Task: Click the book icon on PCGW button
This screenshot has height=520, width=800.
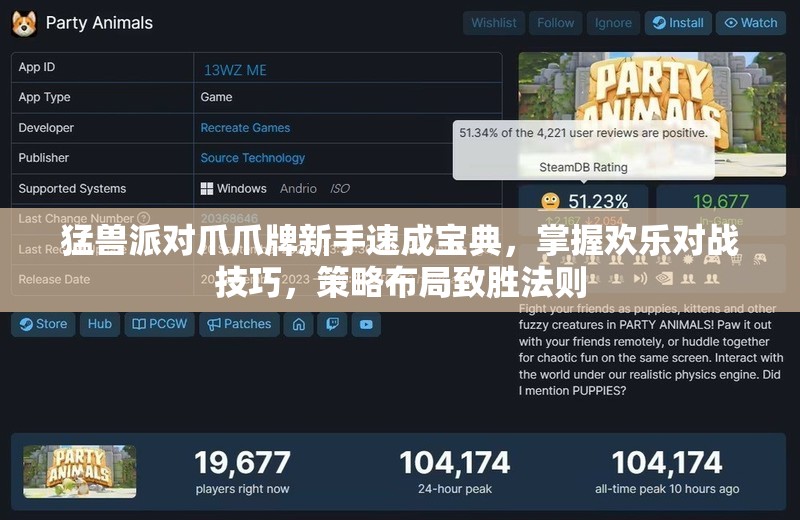Action: [x=139, y=324]
